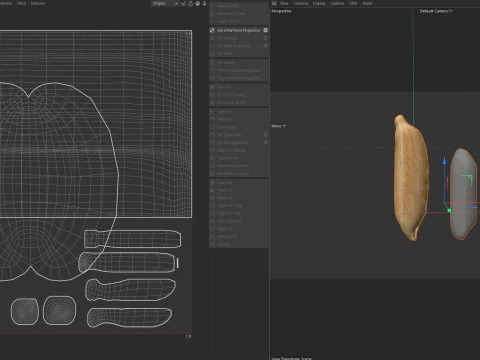Open the viewport Display menu

(x=319, y=3)
